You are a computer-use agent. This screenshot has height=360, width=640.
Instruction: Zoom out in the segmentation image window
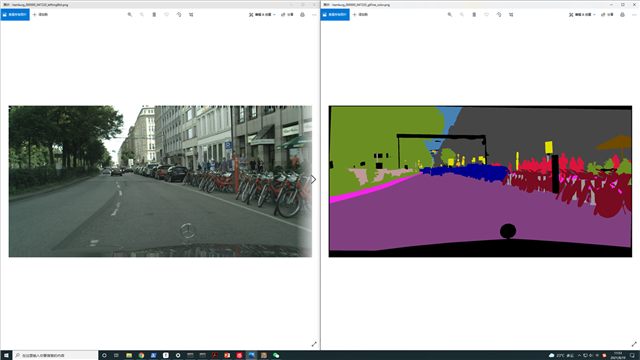point(462,15)
